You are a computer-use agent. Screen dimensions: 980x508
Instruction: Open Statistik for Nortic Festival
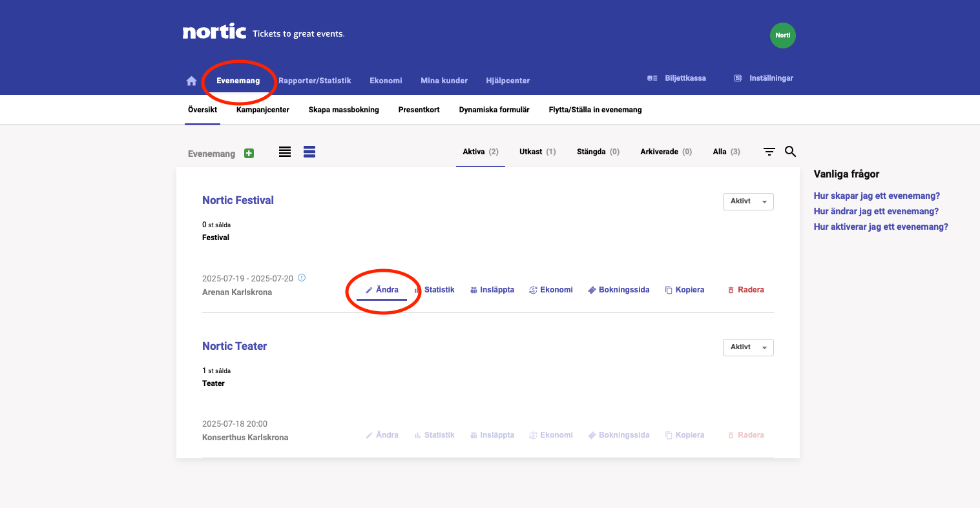tap(435, 290)
